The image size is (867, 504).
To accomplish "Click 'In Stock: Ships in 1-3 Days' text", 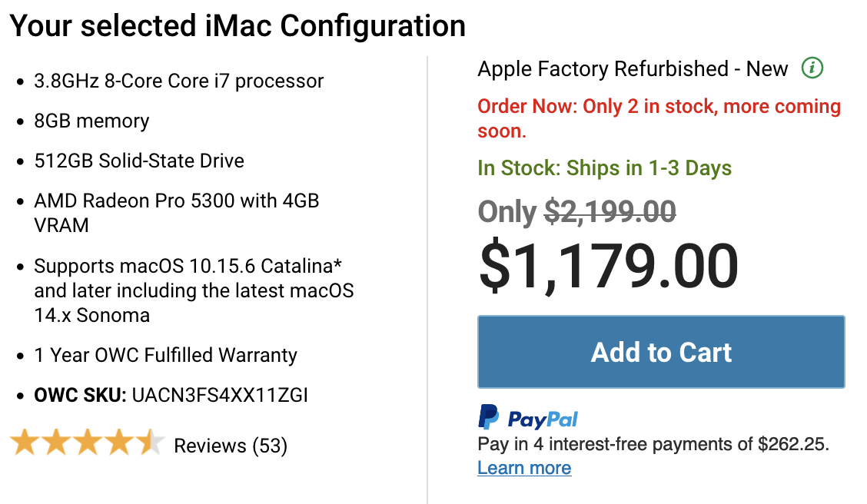I will [x=604, y=168].
